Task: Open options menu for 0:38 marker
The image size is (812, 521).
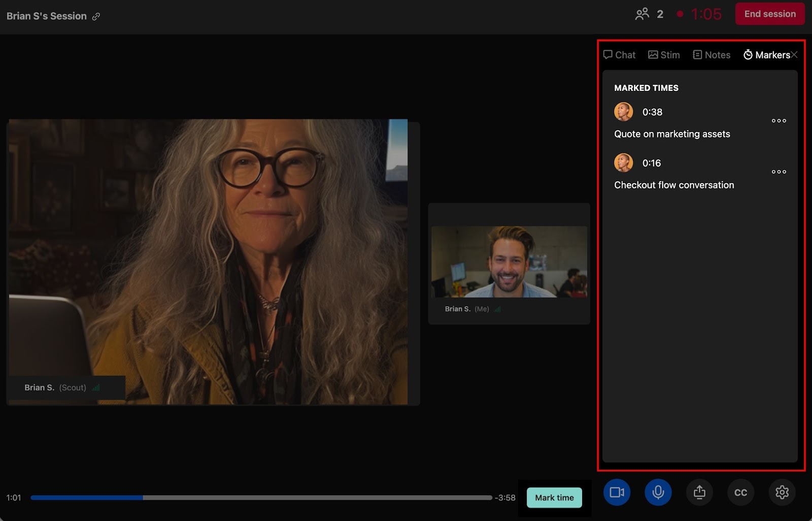Action: 779,121
